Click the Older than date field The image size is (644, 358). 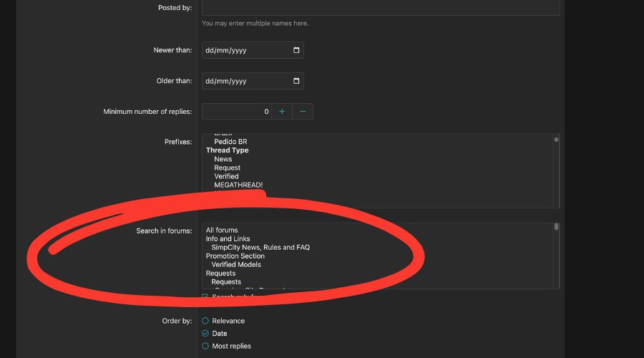coord(243,81)
